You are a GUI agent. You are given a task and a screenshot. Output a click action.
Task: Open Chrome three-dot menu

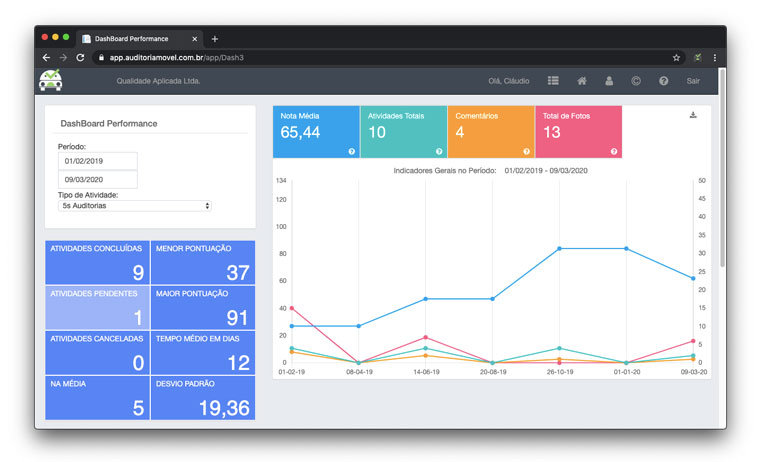point(714,58)
